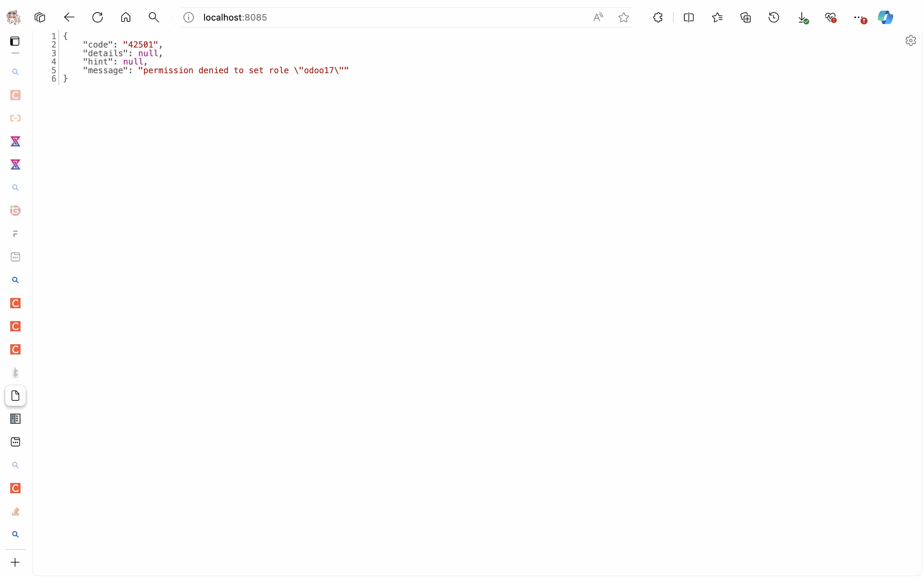The height and width of the screenshot is (578, 924).
Task: Switch to the faded bracket link icon tab
Action: point(15,118)
